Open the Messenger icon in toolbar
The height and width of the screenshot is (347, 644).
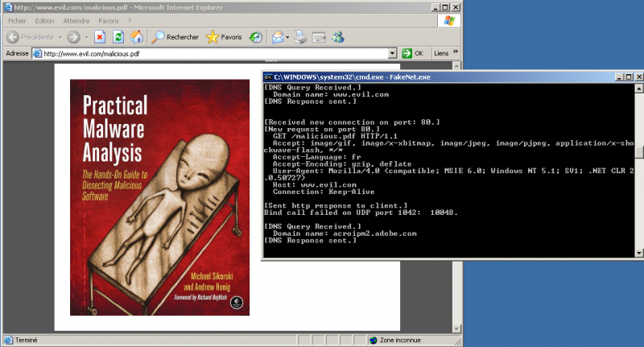[x=338, y=37]
